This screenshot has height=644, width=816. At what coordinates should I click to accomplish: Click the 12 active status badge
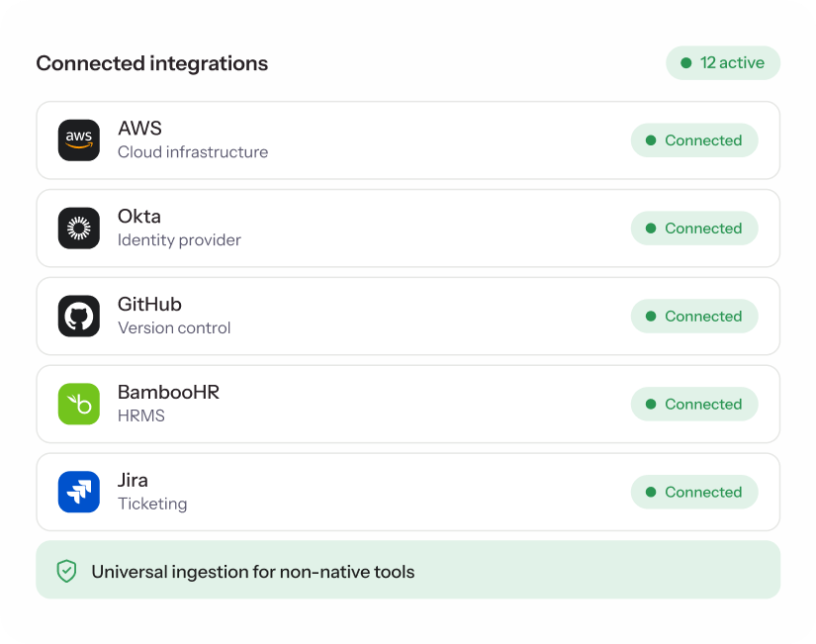pyautogui.click(x=723, y=63)
